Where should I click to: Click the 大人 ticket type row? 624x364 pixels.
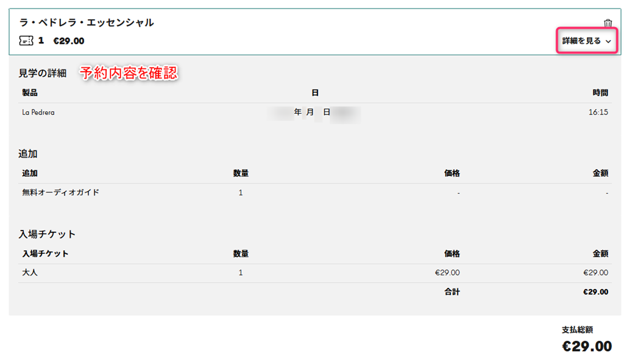pyautogui.click(x=30, y=273)
